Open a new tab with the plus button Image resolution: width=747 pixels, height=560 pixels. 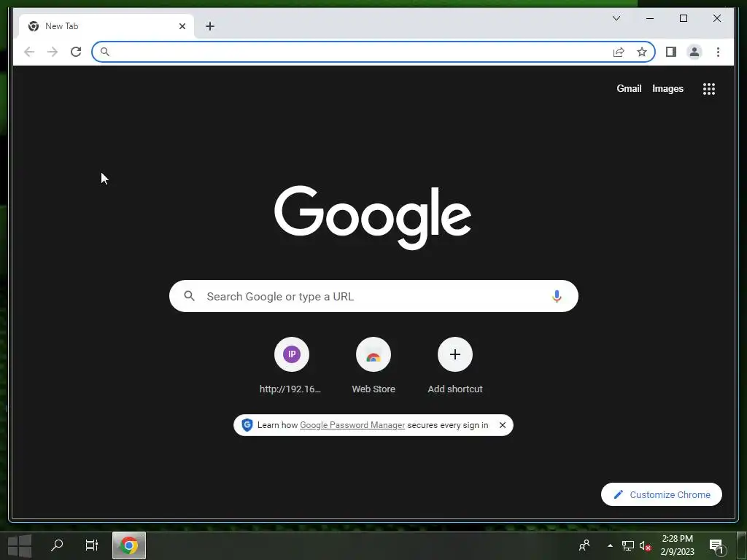pyautogui.click(x=210, y=26)
